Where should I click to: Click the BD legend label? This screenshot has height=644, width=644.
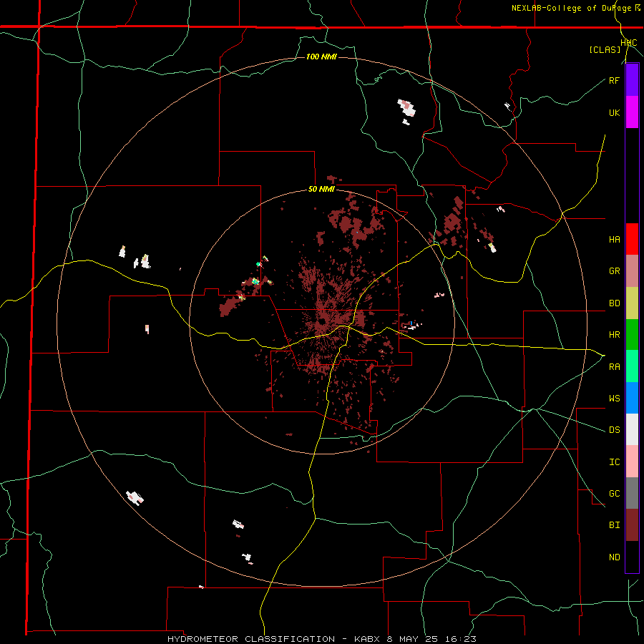click(x=614, y=303)
